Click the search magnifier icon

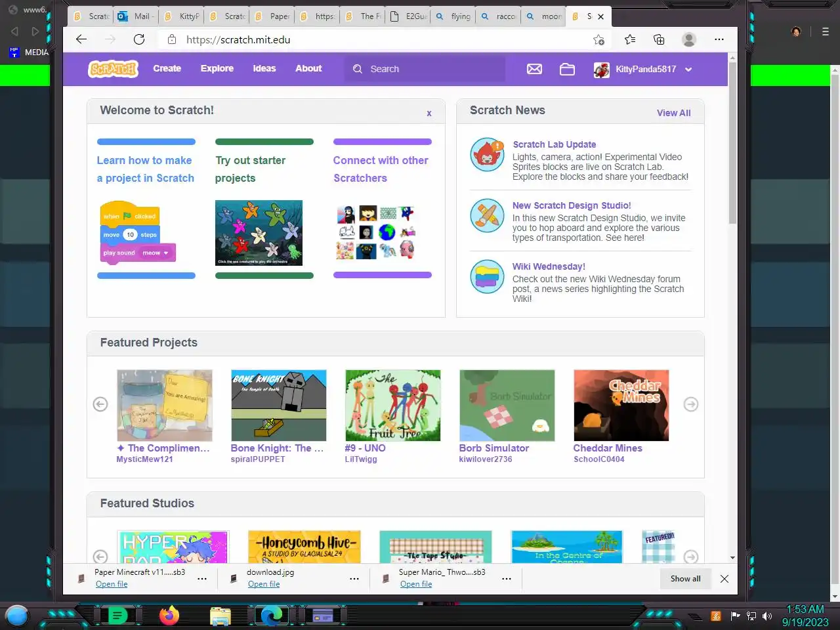point(358,69)
